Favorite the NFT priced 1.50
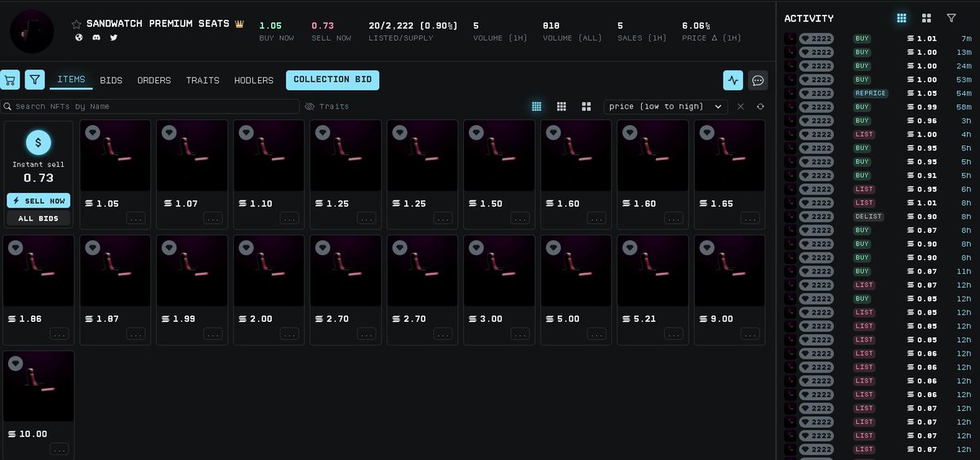980x460 pixels. 476,132
